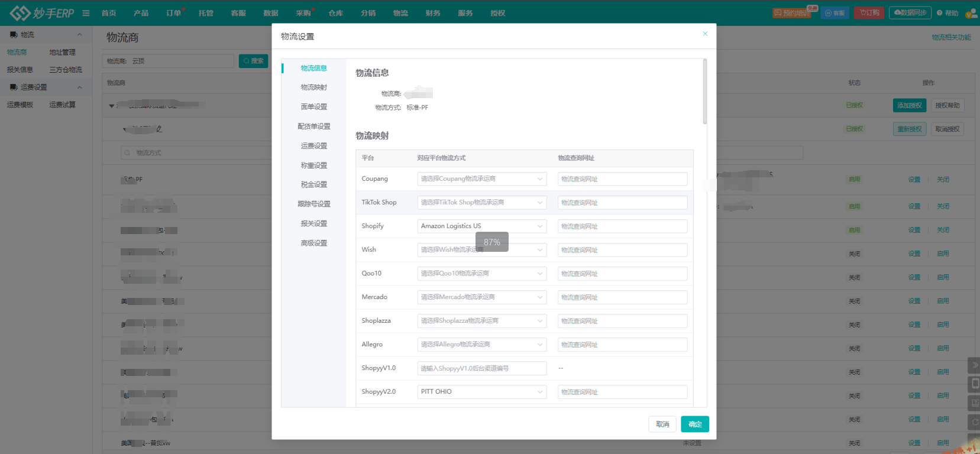
Task: Open 授权 menu in top navigation
Action: pos(497,13)
